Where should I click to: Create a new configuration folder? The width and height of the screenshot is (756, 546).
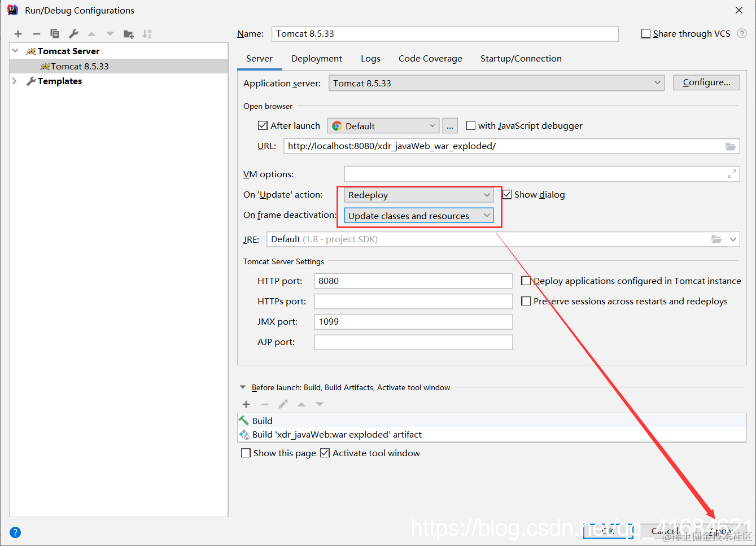click(x=129, y=34)
